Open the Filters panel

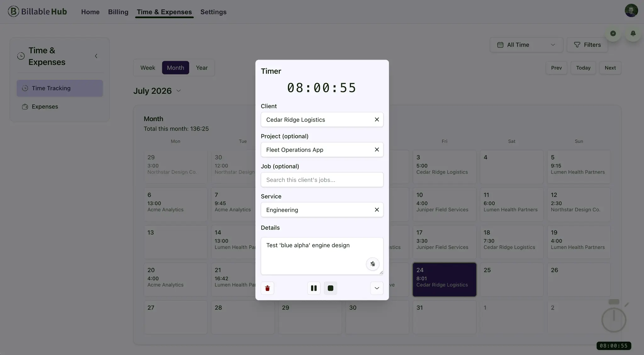click(587, 45)
